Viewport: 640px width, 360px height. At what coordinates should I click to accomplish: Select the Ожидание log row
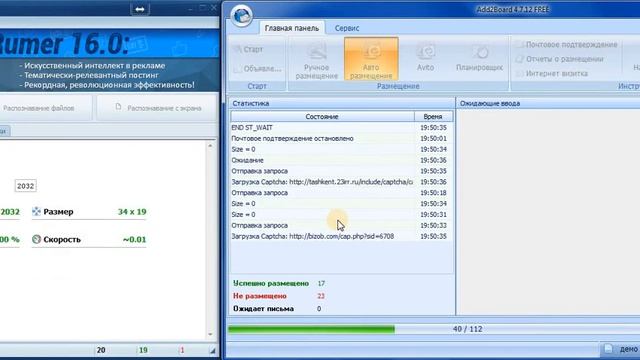tap(342, 160)
